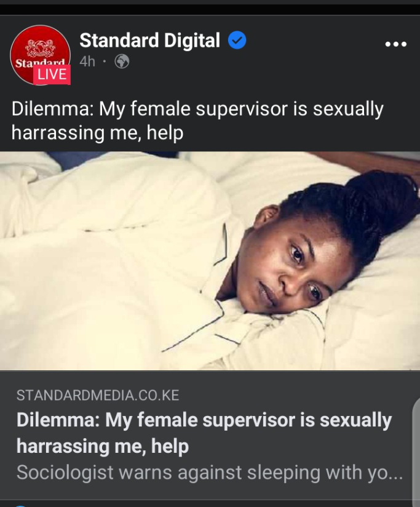Open the Standard Digital profile picture
The height and width of the screenshot is (507, 420).
[x=41, y=55]
